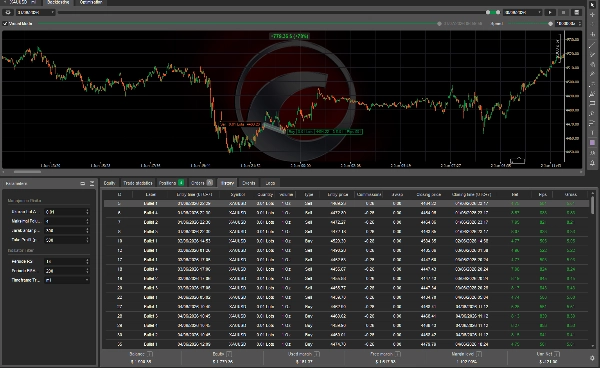The image size is (600, 368).
Task: Click the info icon next to Margin level
Action: point(479,354)
